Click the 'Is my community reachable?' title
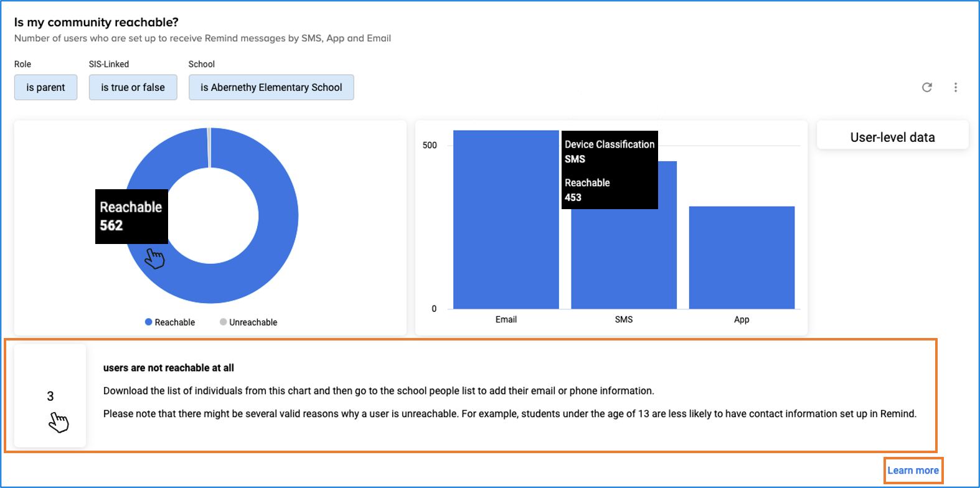 (x=97, y=22)
